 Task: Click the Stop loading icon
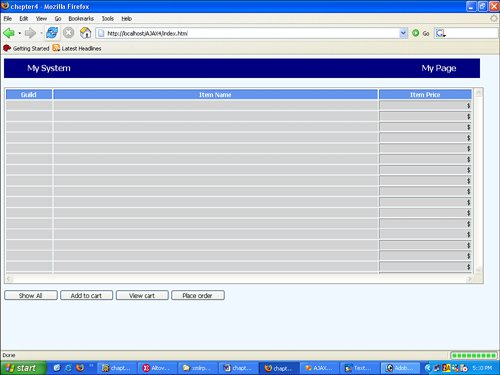(69, 33)
